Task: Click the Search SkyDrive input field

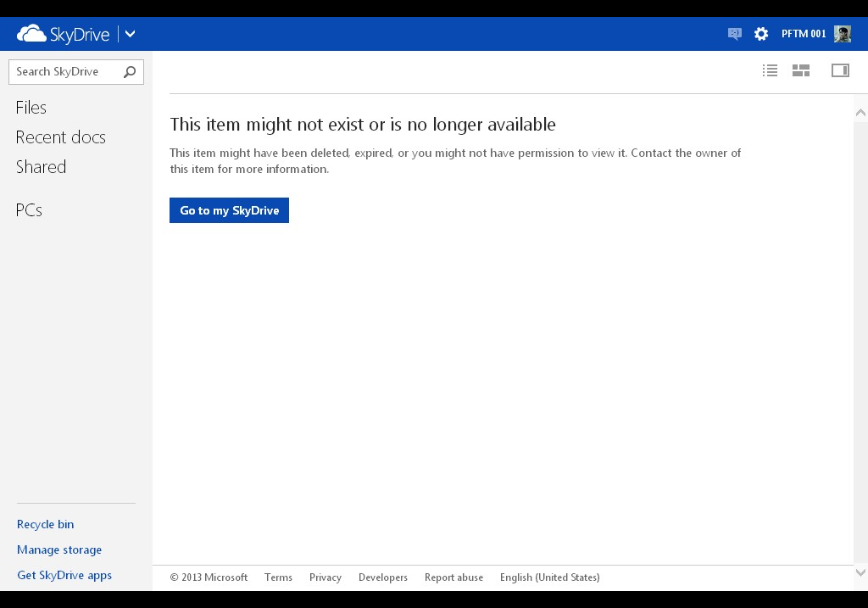Action: point(66,72)
